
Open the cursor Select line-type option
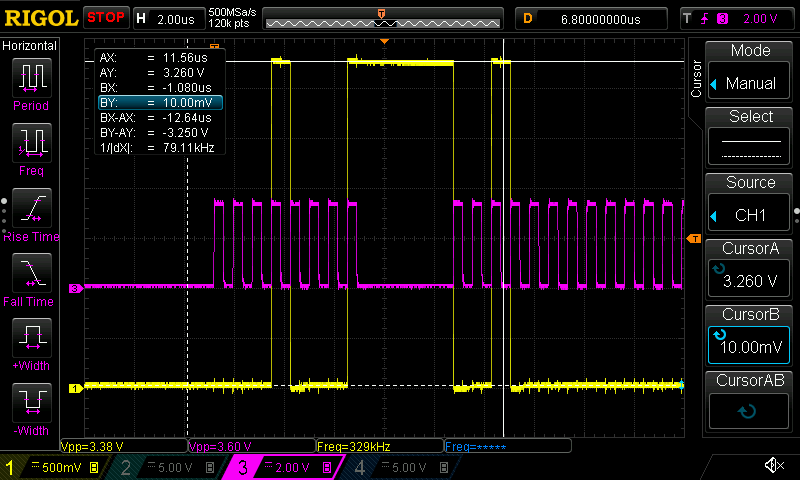pyautogui.click(x=748, y=137)
